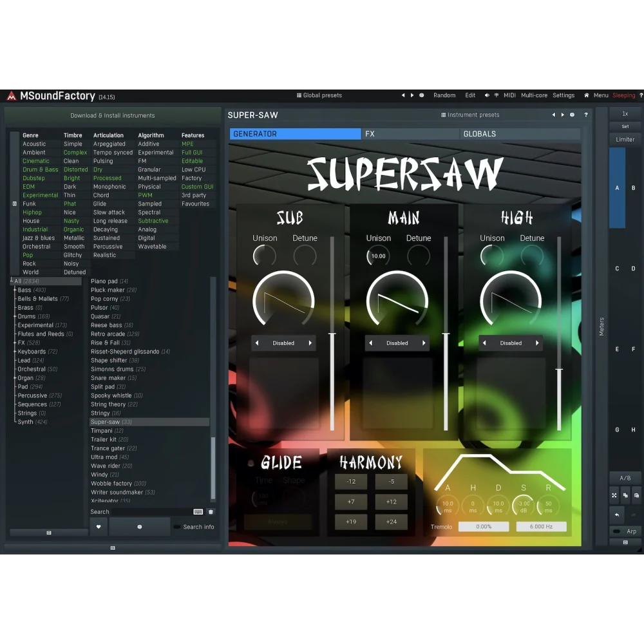Click the Random button
Screen dimensions: 644x644
[x=444, y=95]
